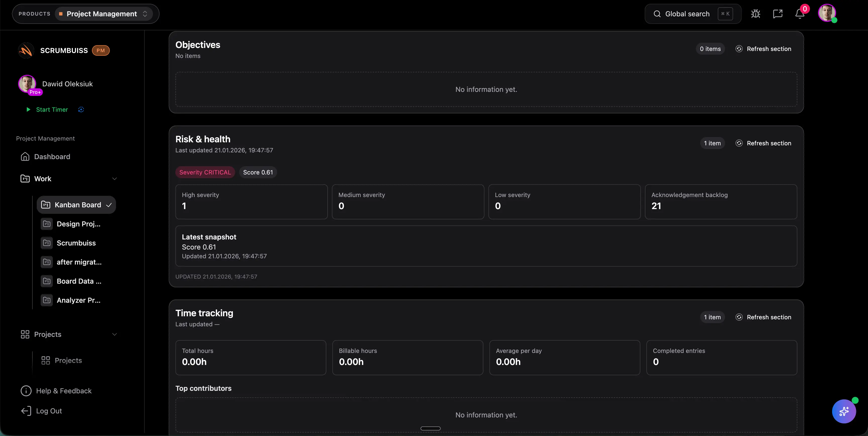Open the bug report tool in top bar
The height and width of the screenshot is (436, 868).
point(755,14)
